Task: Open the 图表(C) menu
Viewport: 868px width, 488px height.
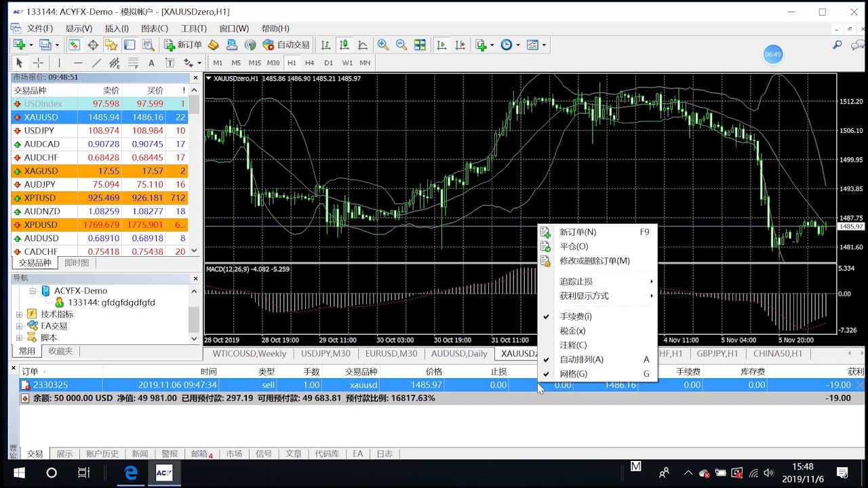Action: click(155, 28)
